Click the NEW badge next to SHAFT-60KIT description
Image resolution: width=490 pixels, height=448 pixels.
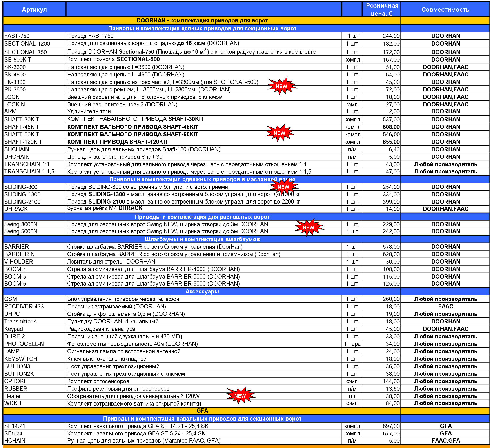tap(280, 133)
